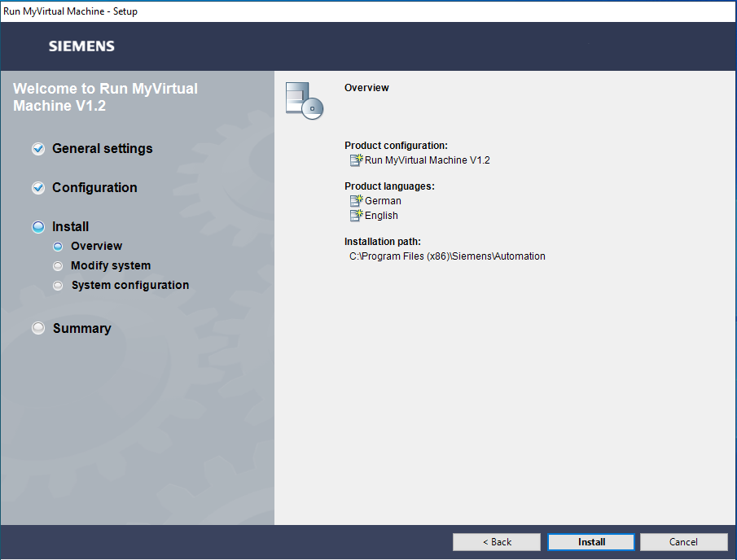Click the Product languages: label
This screenshot has height=560, width=737.
[x=389, y=186]
